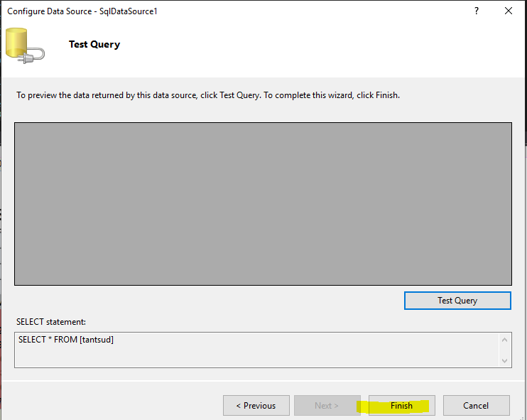
Task: Click the help question mark button
Action: (x=476, y=11)
